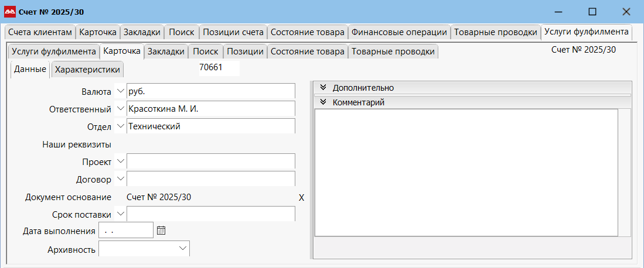Open second-row Товарные проводки tab

[x=393, y=51]
